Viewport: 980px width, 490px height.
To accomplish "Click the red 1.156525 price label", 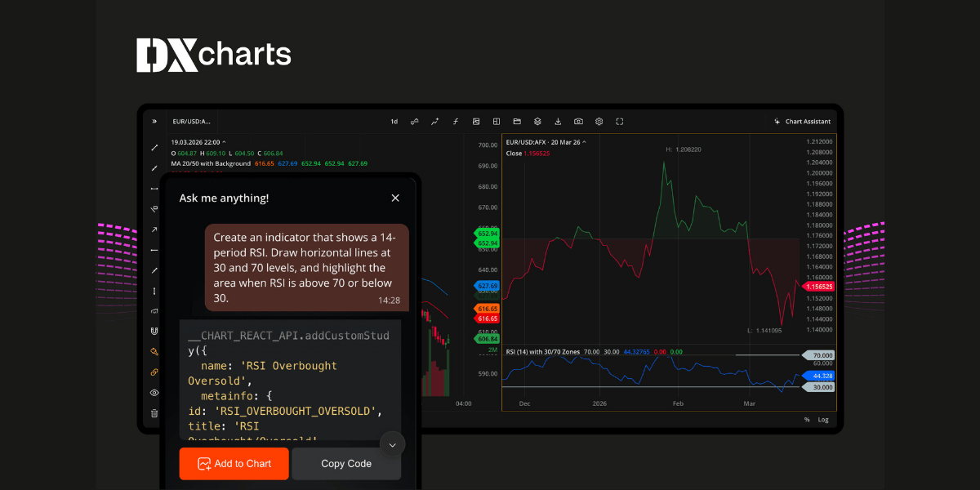I will [x=819, y=287].
